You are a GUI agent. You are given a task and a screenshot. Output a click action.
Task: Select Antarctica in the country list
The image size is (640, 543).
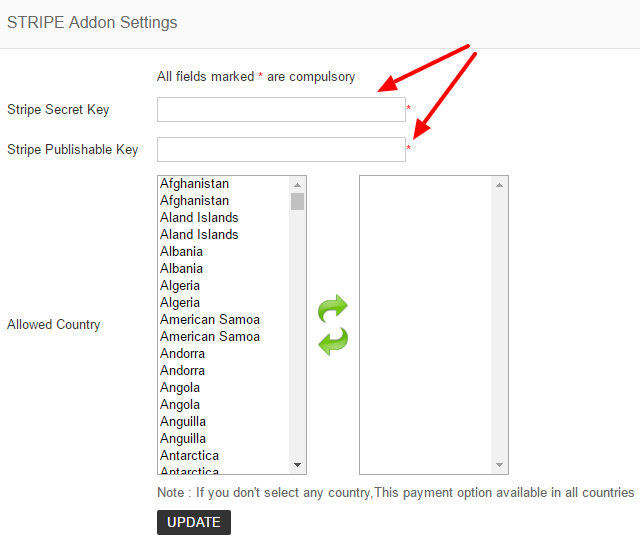coord(189,455)
